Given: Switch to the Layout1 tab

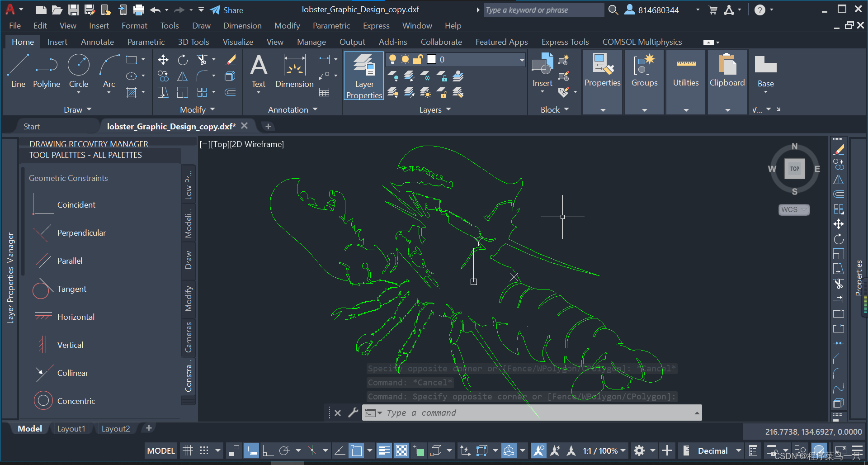Looking at the screenshot, I should (x=71, y=428).
